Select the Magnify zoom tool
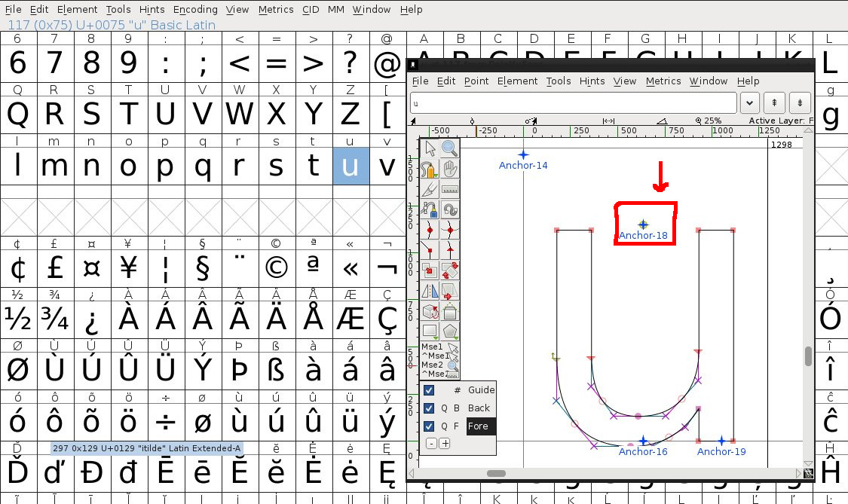 point(450,148)
